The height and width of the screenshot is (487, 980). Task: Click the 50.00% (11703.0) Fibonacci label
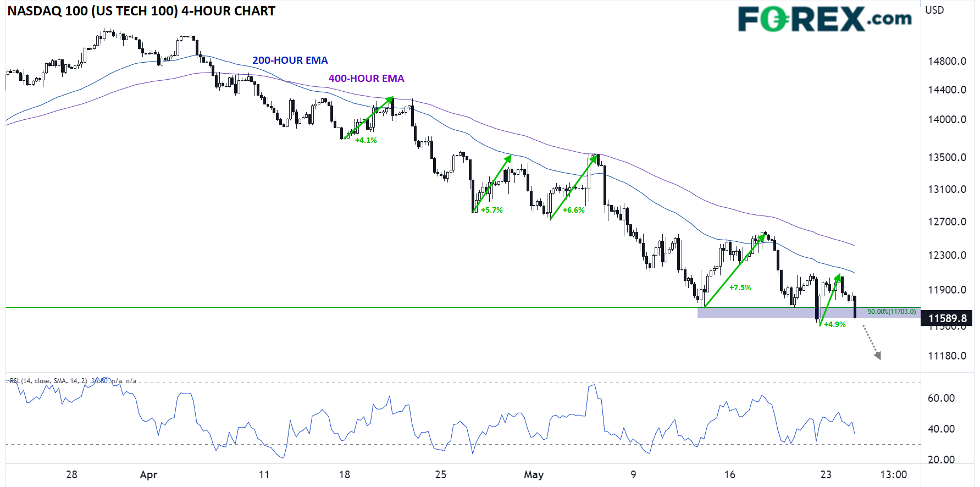[892, 312]
